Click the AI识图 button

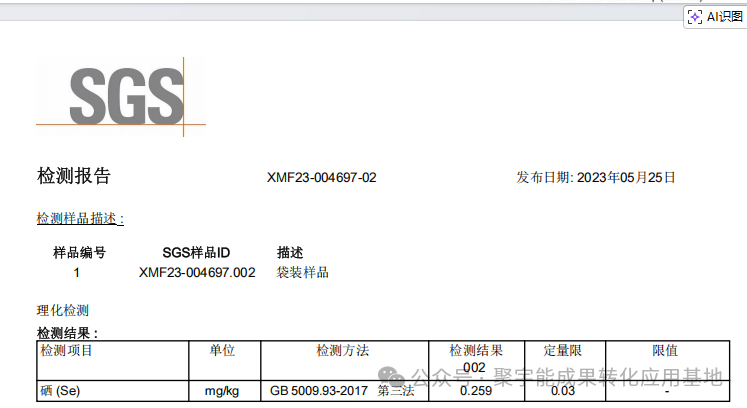[x=715, y=17]
